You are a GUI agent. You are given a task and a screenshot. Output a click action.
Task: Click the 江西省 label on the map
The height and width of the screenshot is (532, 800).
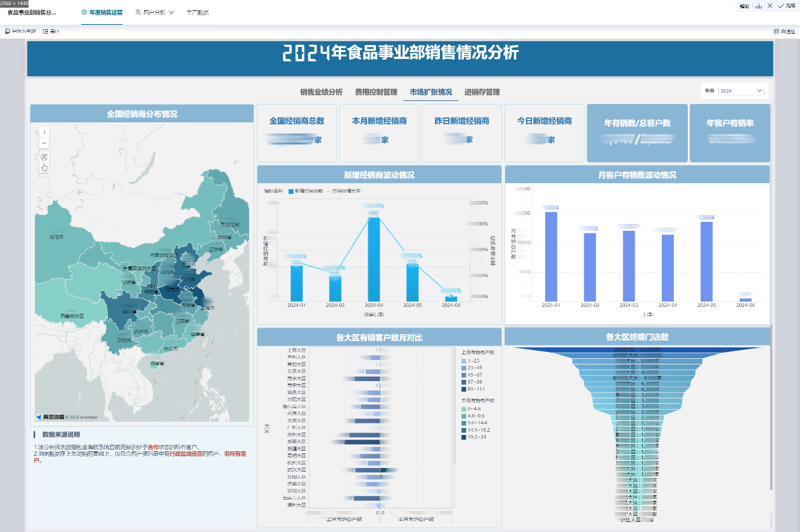[x=181, y=321]
